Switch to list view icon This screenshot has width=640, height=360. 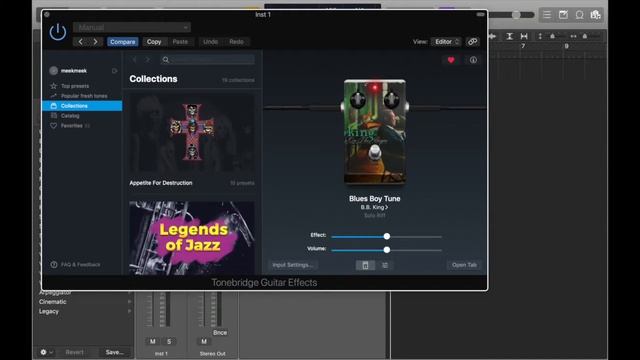tap(385, 265)
